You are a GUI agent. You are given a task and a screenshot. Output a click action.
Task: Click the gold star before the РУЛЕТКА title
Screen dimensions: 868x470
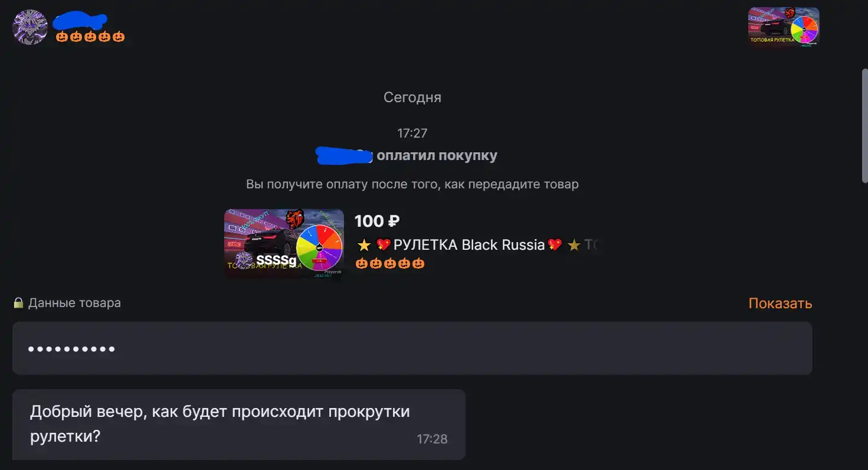(x=363, y=245)
